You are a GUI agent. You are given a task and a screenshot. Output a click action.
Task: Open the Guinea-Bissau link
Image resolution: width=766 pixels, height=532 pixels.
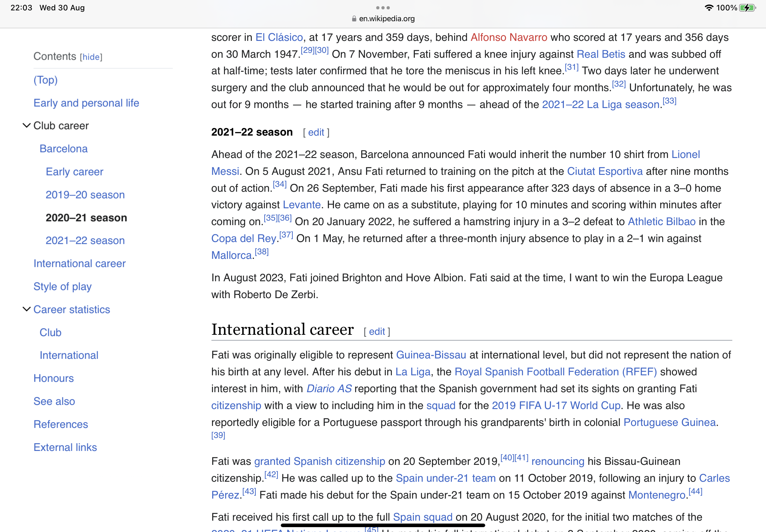point(431,355)
